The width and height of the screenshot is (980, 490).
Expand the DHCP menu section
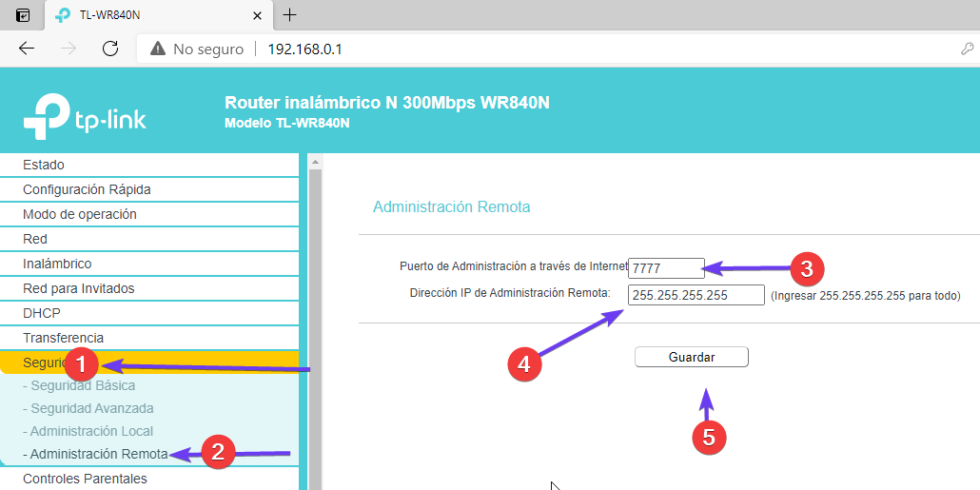click(x=41, y=313)
